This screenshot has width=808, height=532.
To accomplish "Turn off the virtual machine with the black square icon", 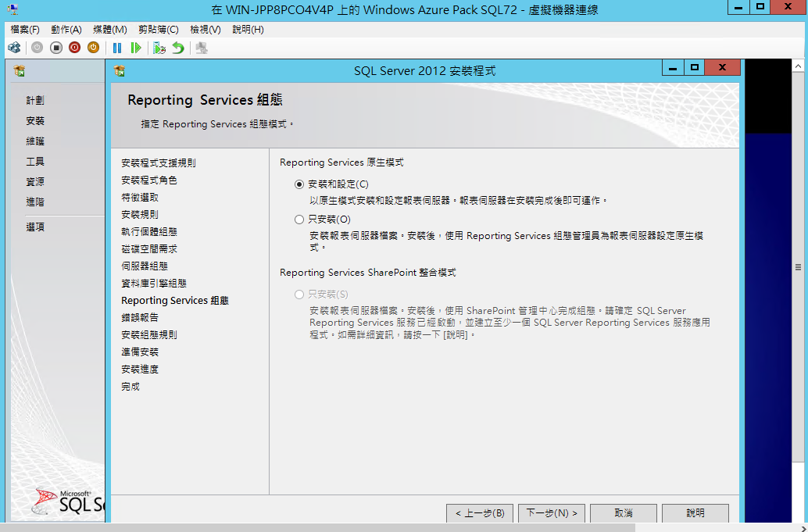I will point(56,48).
